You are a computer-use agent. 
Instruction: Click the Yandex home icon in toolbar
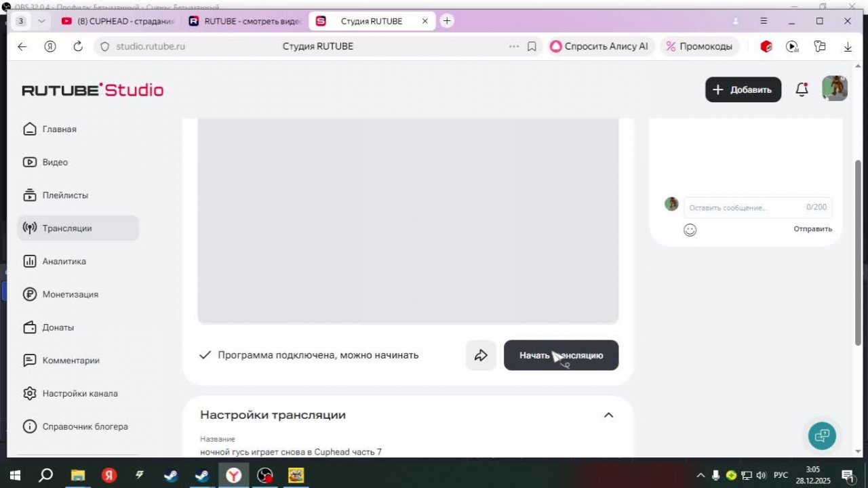(x=50, y=46)
